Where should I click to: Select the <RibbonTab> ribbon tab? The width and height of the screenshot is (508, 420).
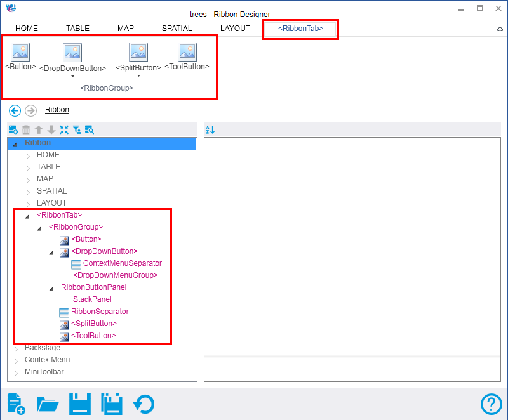click(x=300, y=29)
